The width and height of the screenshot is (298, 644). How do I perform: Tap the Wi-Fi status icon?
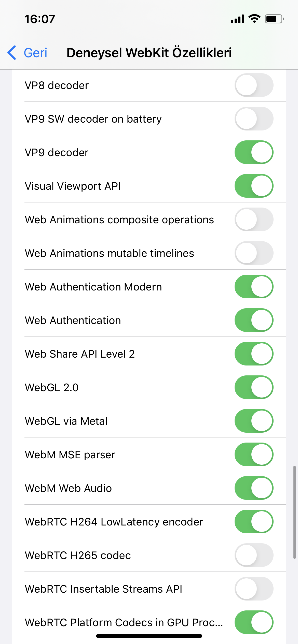[x=254, y=19]
